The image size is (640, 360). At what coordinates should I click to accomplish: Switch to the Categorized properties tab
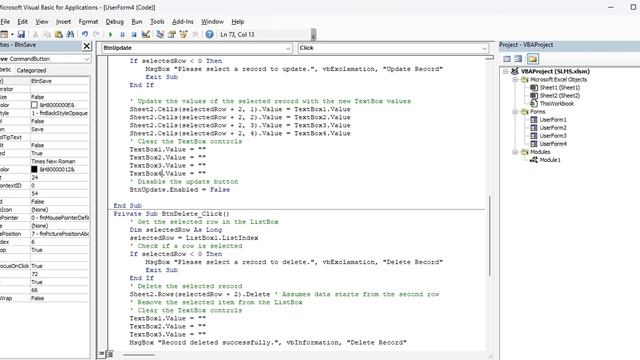click(x=31, y=71)
